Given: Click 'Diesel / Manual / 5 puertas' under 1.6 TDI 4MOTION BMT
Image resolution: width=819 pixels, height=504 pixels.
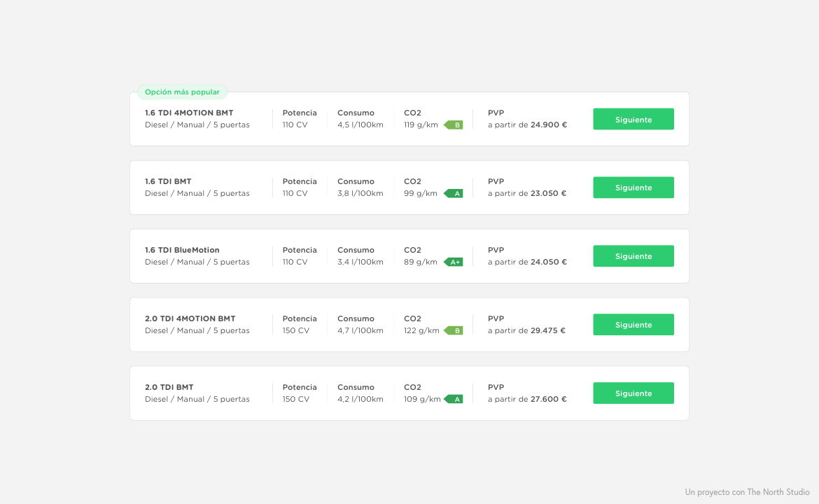Looking at the screenshot, I should click(197, 125).
